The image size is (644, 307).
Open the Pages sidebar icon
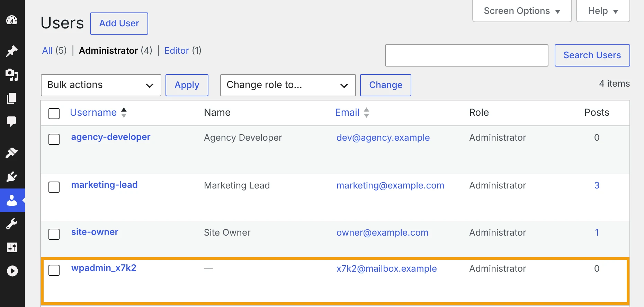point(12,98)
